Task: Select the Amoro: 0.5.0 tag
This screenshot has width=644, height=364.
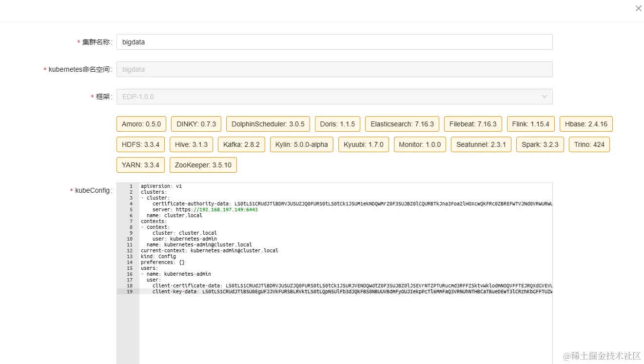Action: (x=141, y=124)
